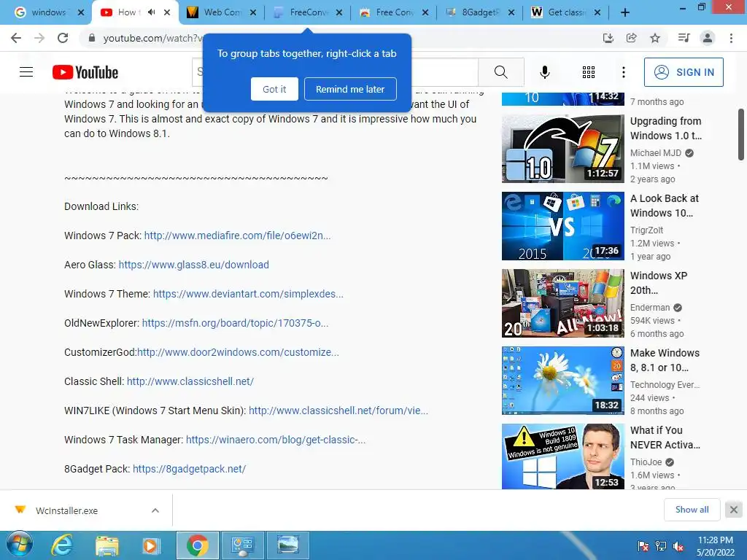Close the download bar with X
The height and width of the screenshot is (560, 747).
pyautogui.click(x=734, y=510)
